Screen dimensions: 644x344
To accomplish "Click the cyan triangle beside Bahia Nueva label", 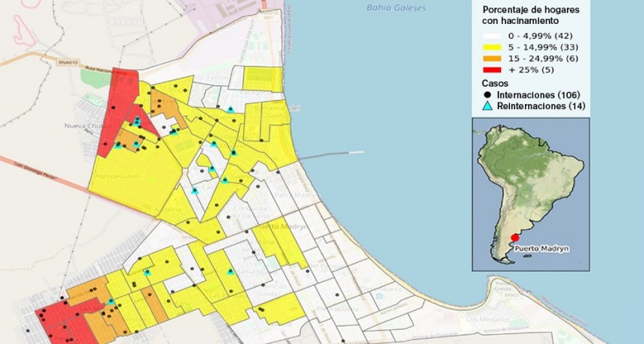I will pyautogui.click(x=231, y=271).
